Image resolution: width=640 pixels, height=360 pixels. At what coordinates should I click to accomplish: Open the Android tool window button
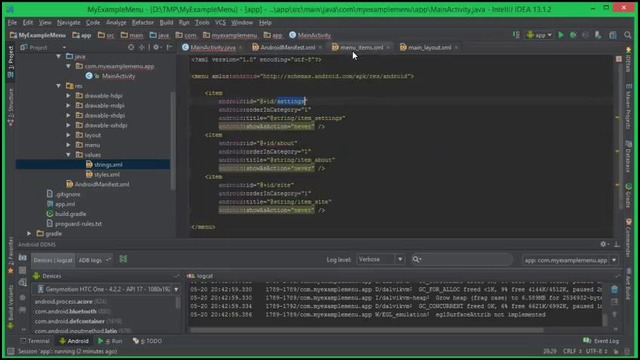(74, 341)
